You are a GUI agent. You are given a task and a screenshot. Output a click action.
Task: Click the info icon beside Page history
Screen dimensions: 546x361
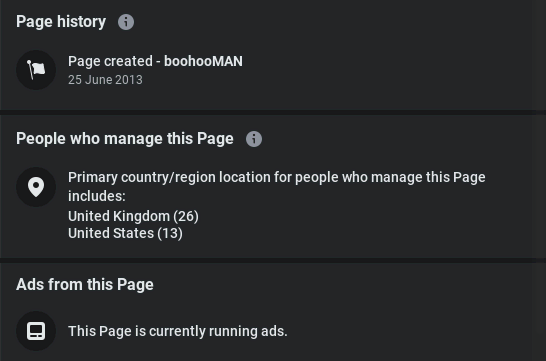click(x=126, y=22)
